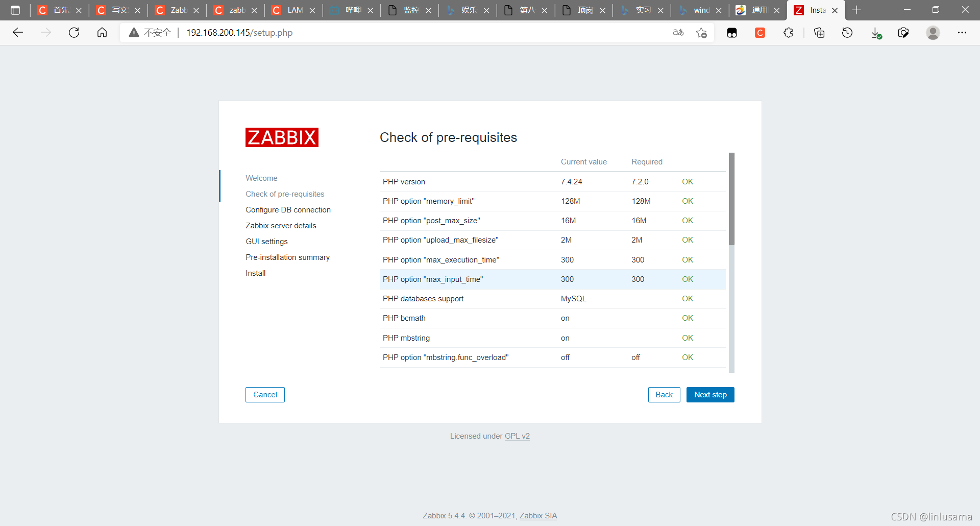Select Install sidebar step
The width and height of the screenshot is (980, 526).
click(255, 273)
